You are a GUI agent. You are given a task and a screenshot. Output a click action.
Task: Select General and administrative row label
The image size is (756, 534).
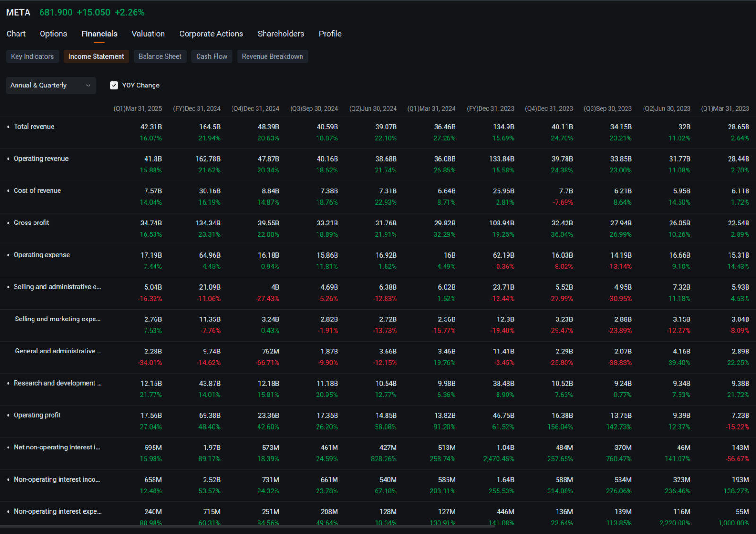(x=58, y=351)
